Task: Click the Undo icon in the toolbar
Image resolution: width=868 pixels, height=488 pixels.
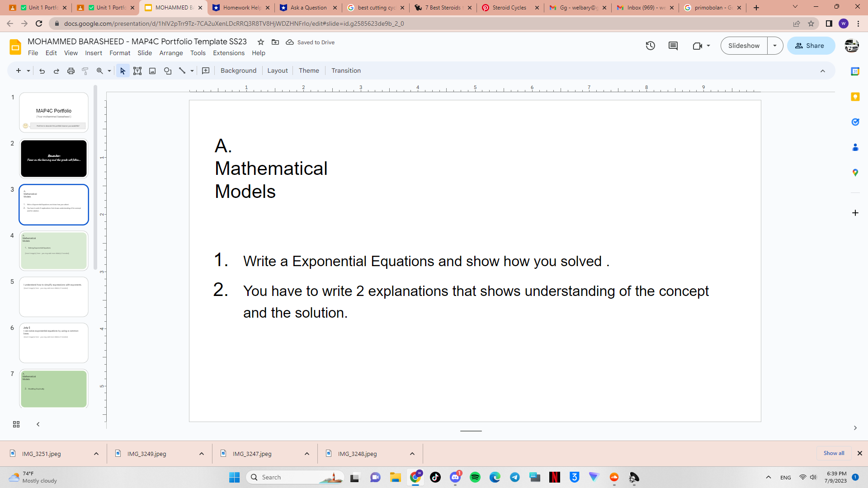Action: (x=42, y=71)
